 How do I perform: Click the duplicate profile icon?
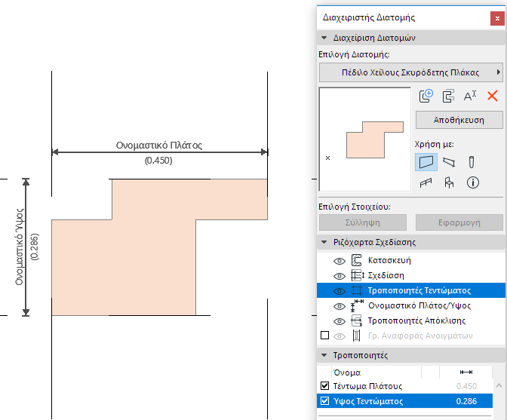pyautogui.click(x=448, y=96)
